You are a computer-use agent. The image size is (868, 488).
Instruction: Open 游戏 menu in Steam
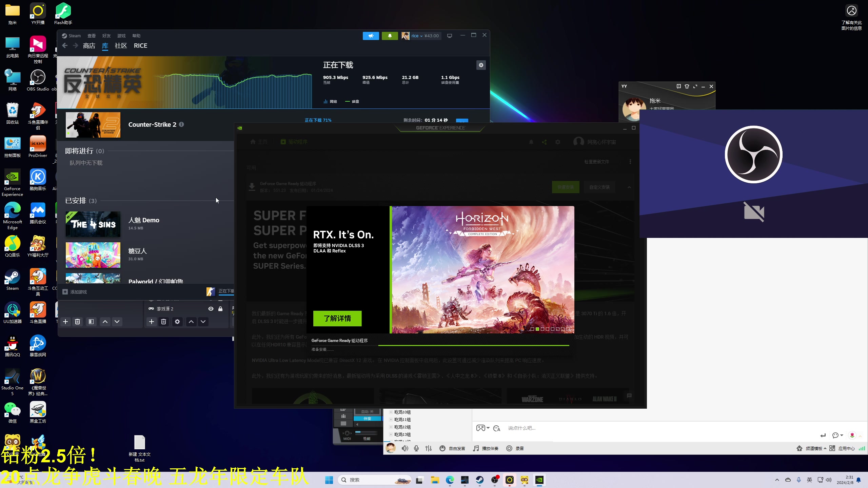coord(121,36)
